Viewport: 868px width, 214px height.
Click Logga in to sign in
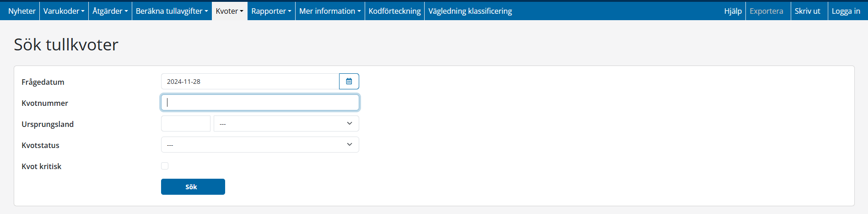click(x=846, y=11)
